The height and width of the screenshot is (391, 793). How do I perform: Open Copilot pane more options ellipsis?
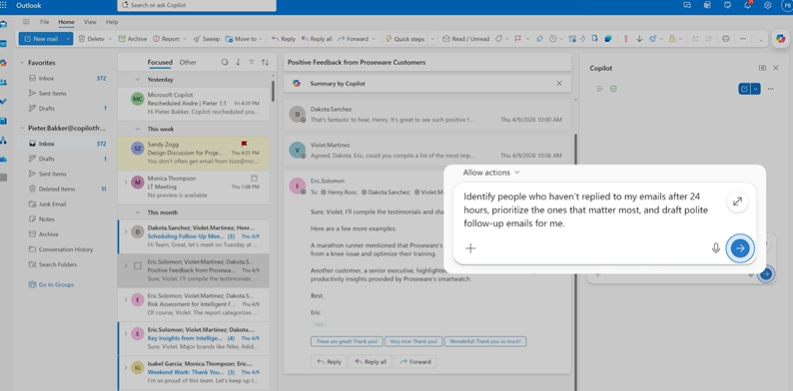[770, 89]
